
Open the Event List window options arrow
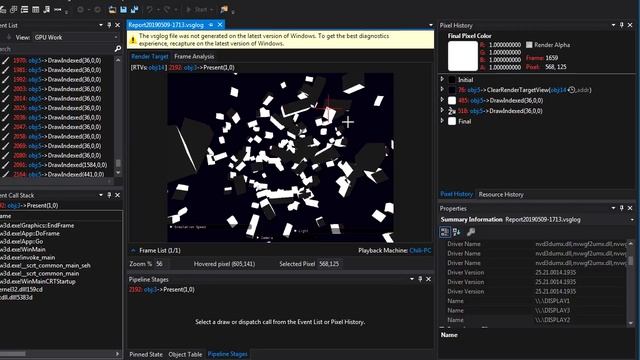[101, 25]
